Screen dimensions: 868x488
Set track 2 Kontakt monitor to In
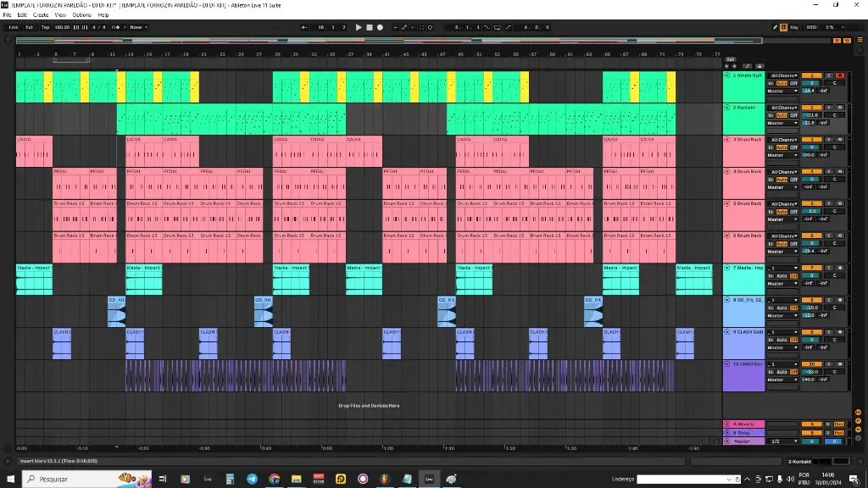(771, 115)
